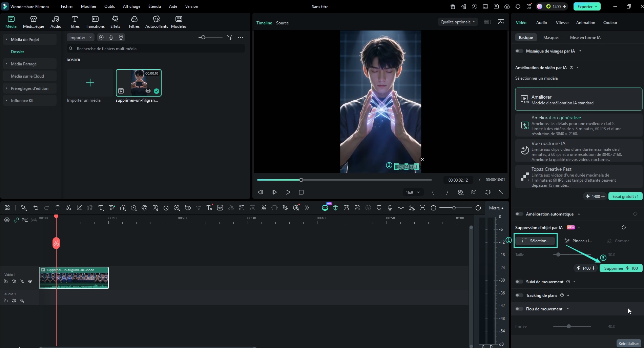Switch preview to fullscreen

pyautogui.click(x=501, y=192)
